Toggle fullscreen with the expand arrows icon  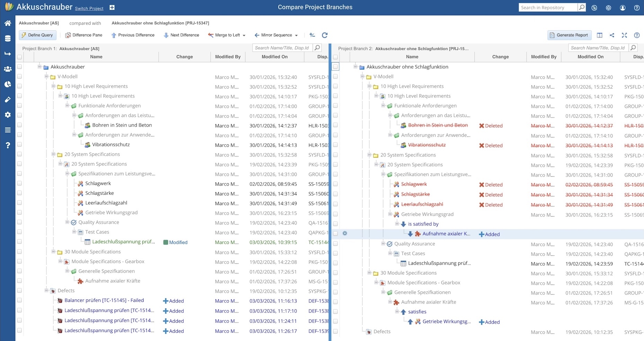pos(624,35)
